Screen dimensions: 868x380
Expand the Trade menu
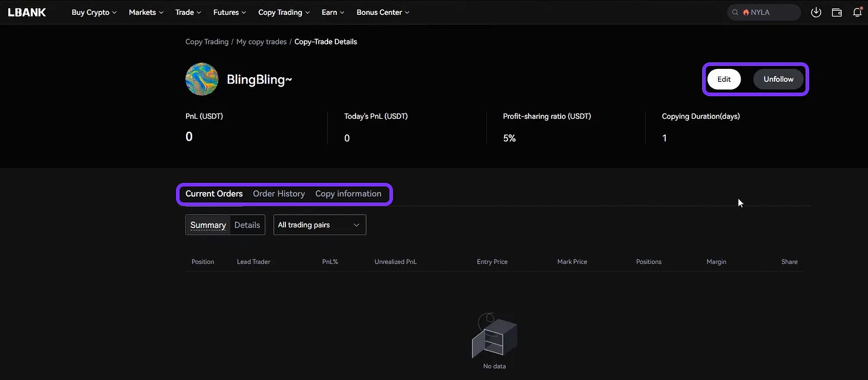point(188,12)
